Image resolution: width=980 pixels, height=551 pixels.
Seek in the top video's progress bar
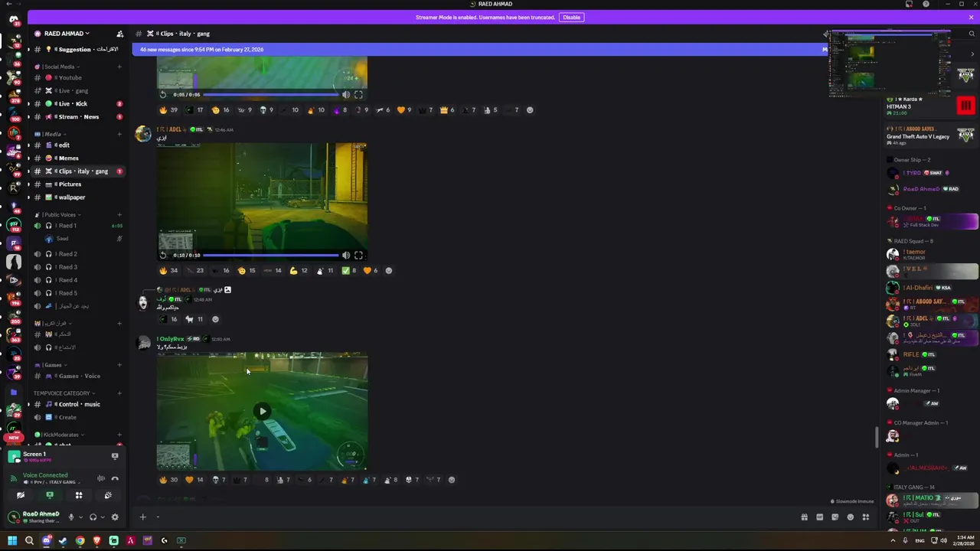coord(272,95)
